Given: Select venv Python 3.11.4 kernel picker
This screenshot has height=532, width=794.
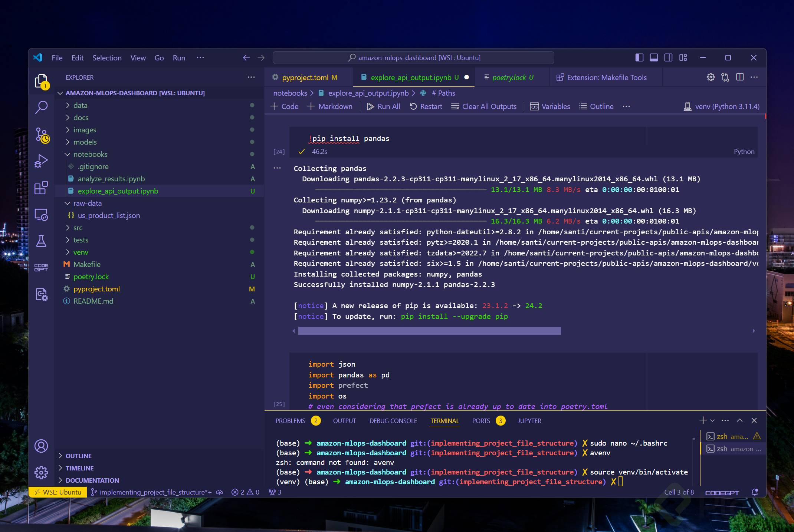Looking at the screenshot, I should [x=722, y=106].
